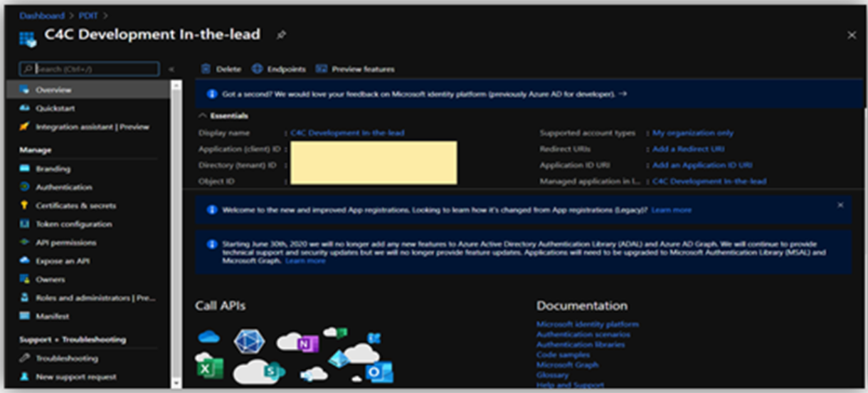Click the blue hexagon icon under Call APIs
868x393 pixels.
click(249, 342)
